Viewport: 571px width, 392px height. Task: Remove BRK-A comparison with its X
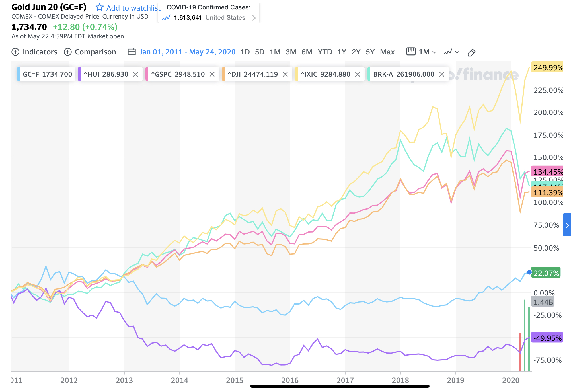(x=442, y=74)
